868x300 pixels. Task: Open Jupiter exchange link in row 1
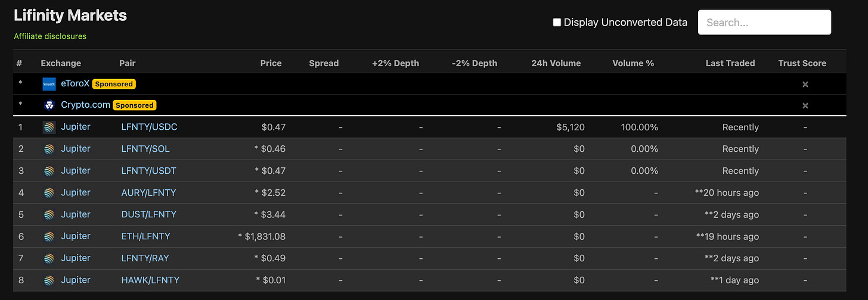[76, 127]
